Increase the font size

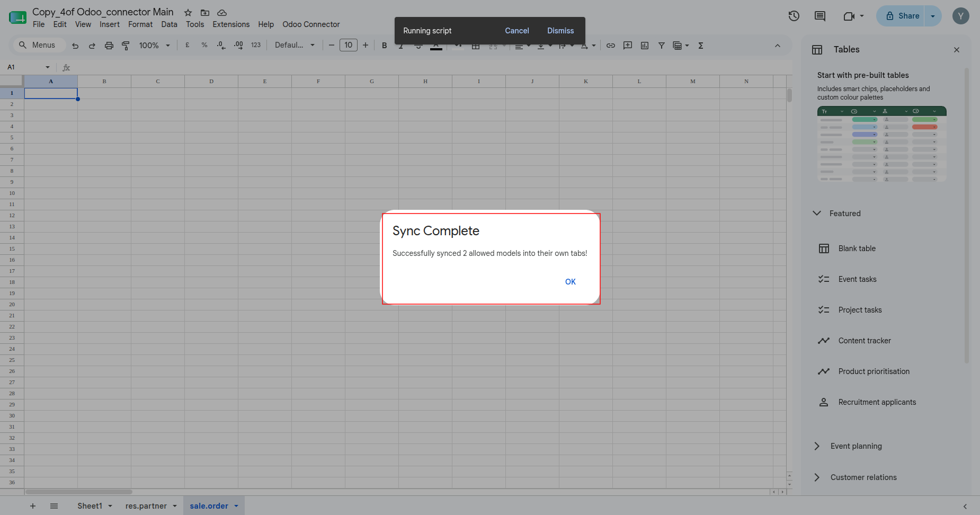(x=366, y=46)
